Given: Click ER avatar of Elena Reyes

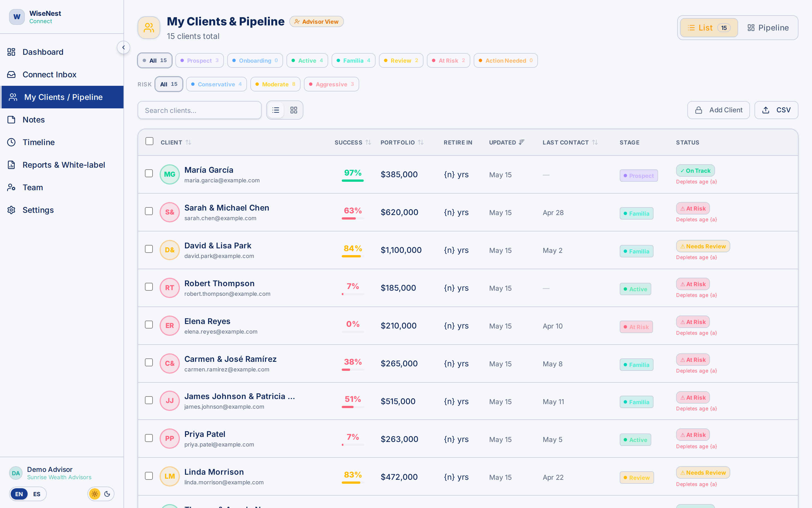Looking at the screenshot, I should click(x=169, y=326).
